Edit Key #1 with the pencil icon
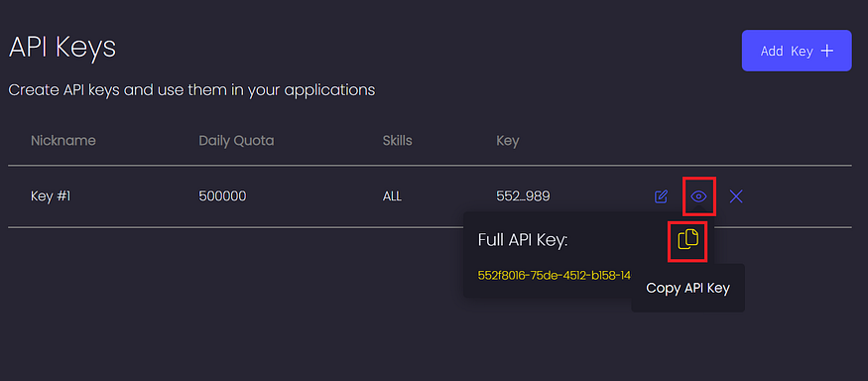 [661, 196]
